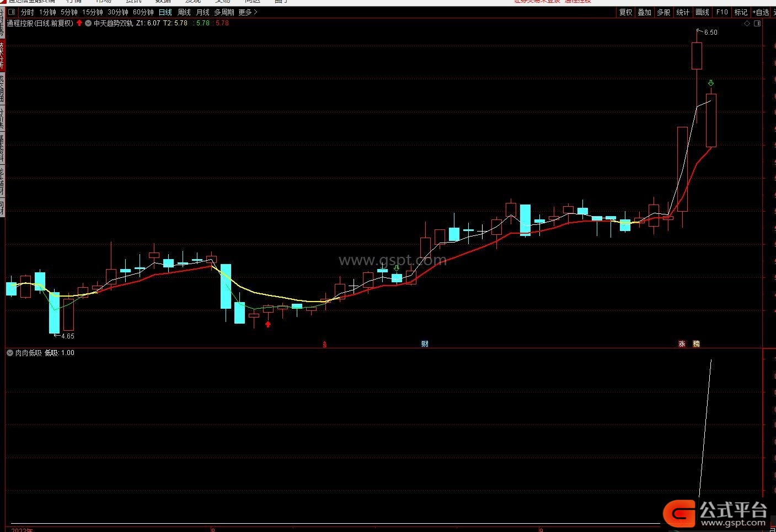Click the blue 财 marker on the time axis
The width and height of the screenshot is (776, 532).
click(x=425, y=344)
